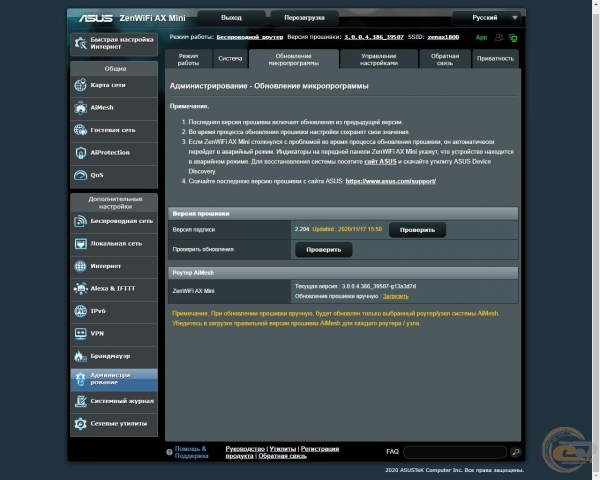Open the Регистрация продукта footer link
This screenshot has height=480, width=600.
pos(282,452)
